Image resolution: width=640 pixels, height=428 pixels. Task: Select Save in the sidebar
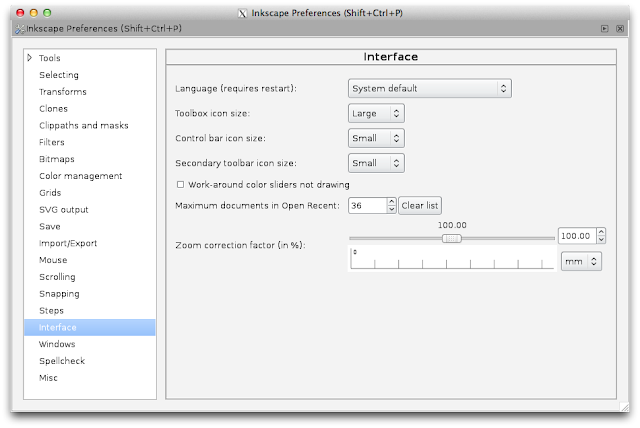(50, 226)
